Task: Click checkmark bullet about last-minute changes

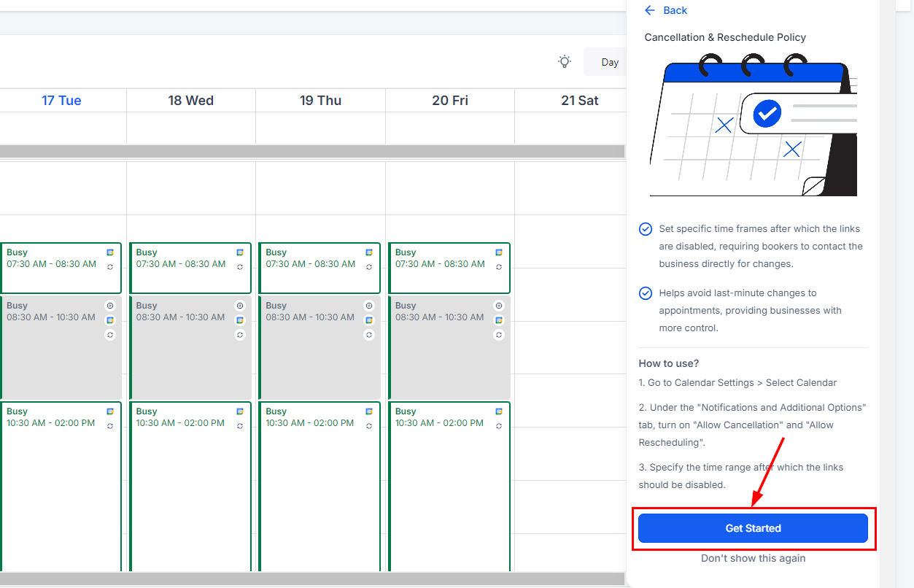Action: [x=646, y=293]
